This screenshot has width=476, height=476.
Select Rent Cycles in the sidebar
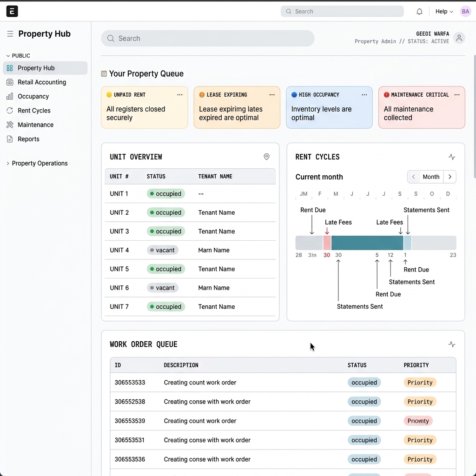click(x=33, y=111)
